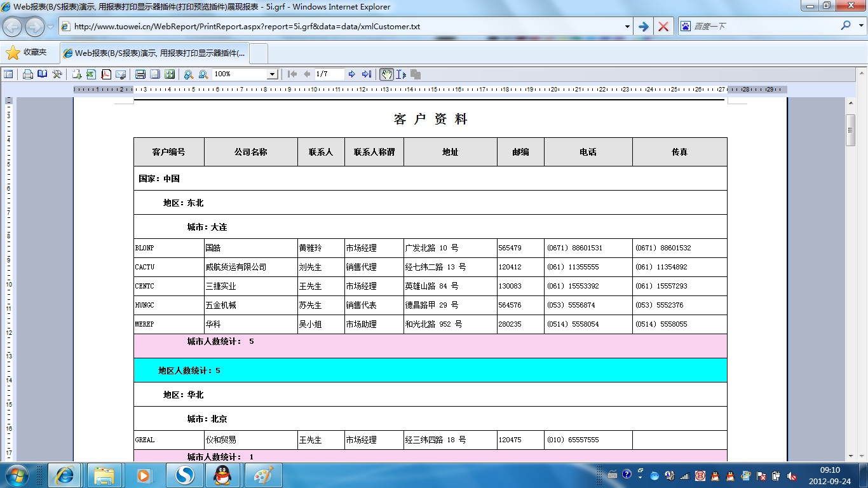This screenshot has width=868, height=488.
Task: Toggle muted volume icon in system tray
Action: coord(792,475)
